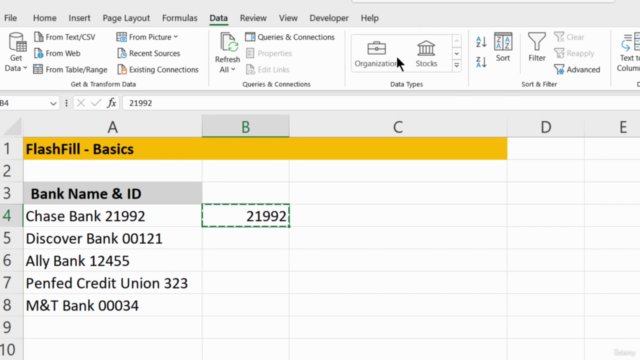This screenshot has width=640, height=360.
Task: Expand the Data Types gallery
Action: pyautogui.click(x=457, y=66)
